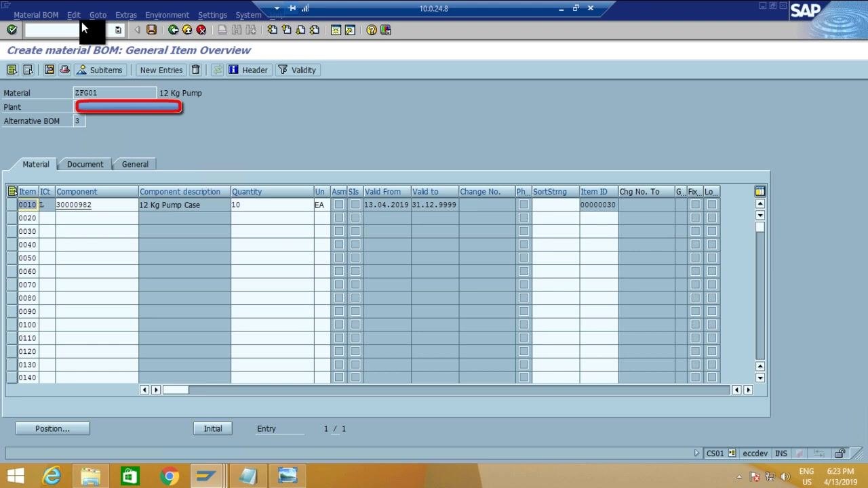The width and height of the screenshot is (868, 488).
Task: Tick the Fix checkbox for item 0010
Action: pyautogui.click(x=695, y=205)
